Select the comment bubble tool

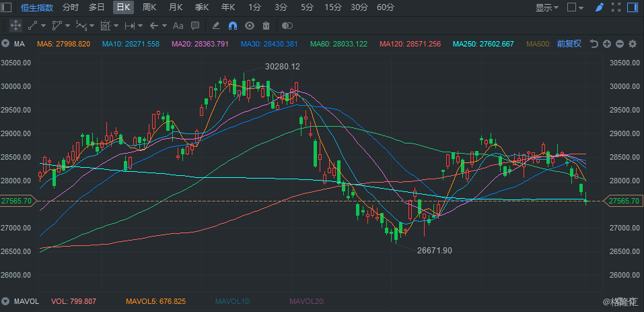195,26
